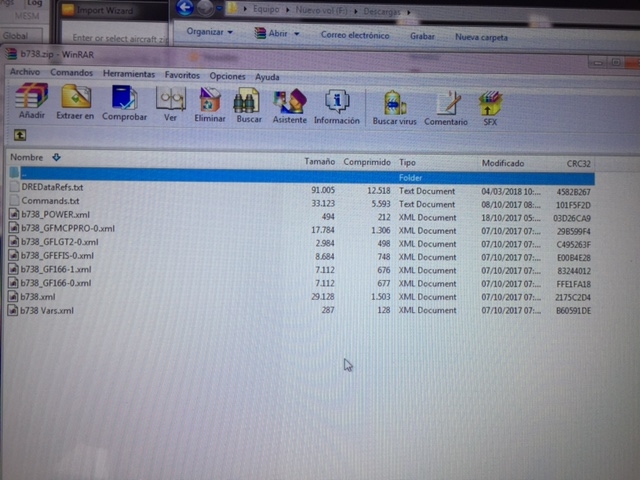
Task: Expand the Abrir dropdown in Explorer
Action: click(278, 33)
